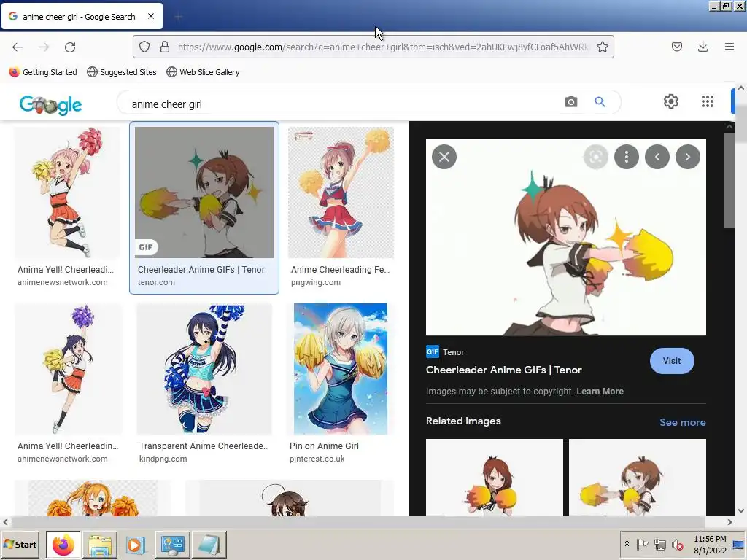The image size is (747, 560).
Task: Click the kindpng.com source text
Action: (x=163, y=459)
